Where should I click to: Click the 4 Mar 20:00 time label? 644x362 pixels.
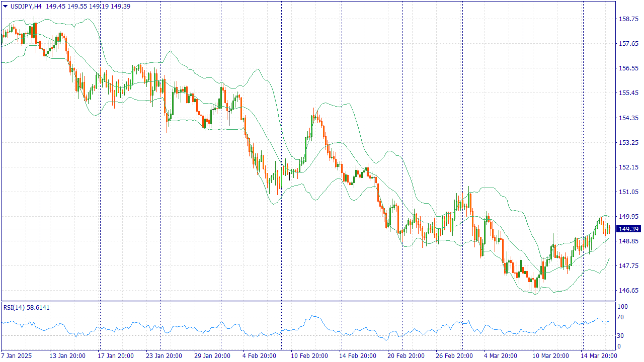[x=501, y=356]
